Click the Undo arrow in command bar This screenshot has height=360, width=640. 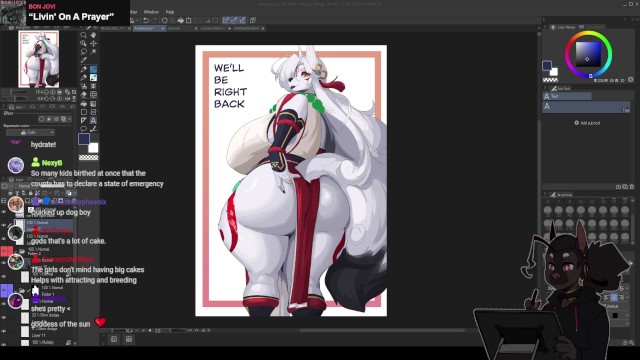(x=146, y=20)
